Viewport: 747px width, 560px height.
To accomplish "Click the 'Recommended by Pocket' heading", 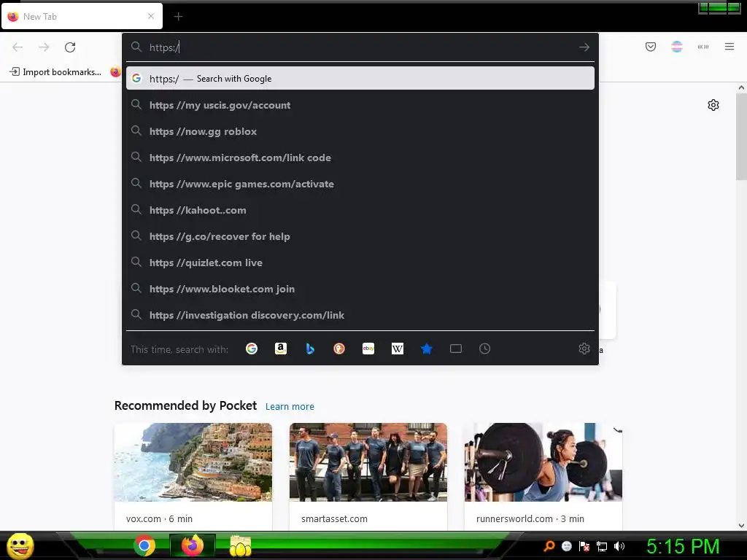I will pyautogui.click(x=185, y=405).
